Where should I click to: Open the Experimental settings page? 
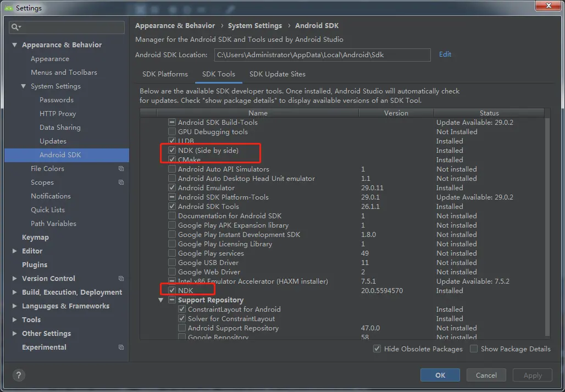44,347
